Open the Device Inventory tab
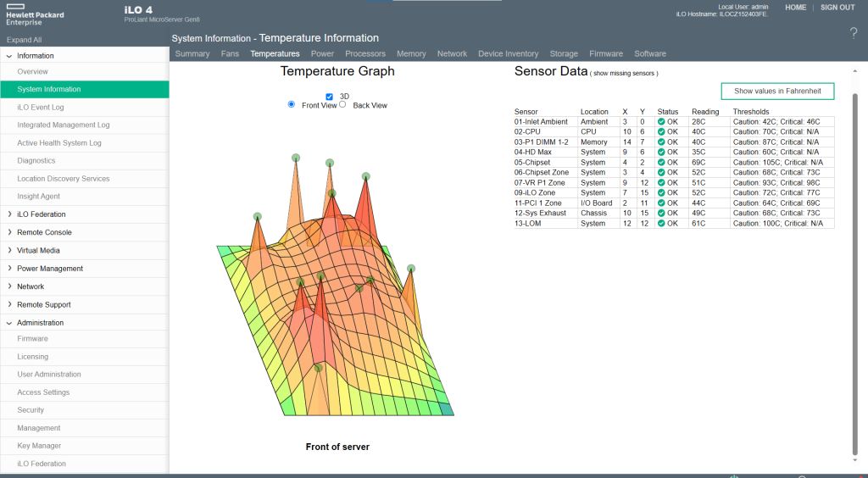The height and width of the screenshot is (478, 868). pos(509,53)
